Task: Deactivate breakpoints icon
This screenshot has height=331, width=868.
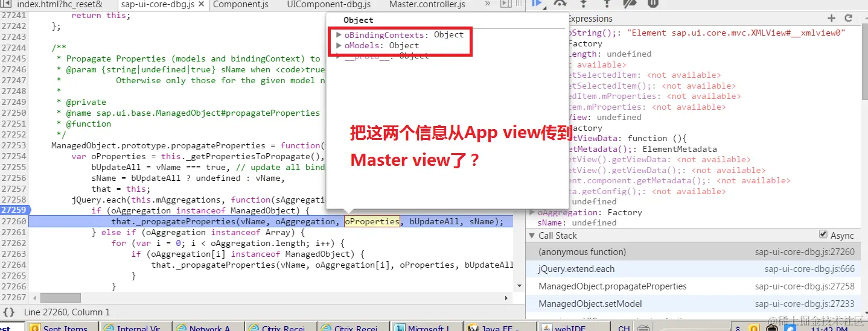Action: [630, 3]
